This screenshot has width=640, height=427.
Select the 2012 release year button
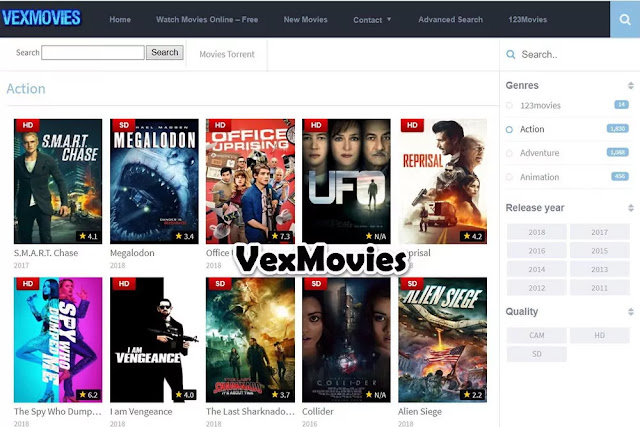(x=536, y=288)
